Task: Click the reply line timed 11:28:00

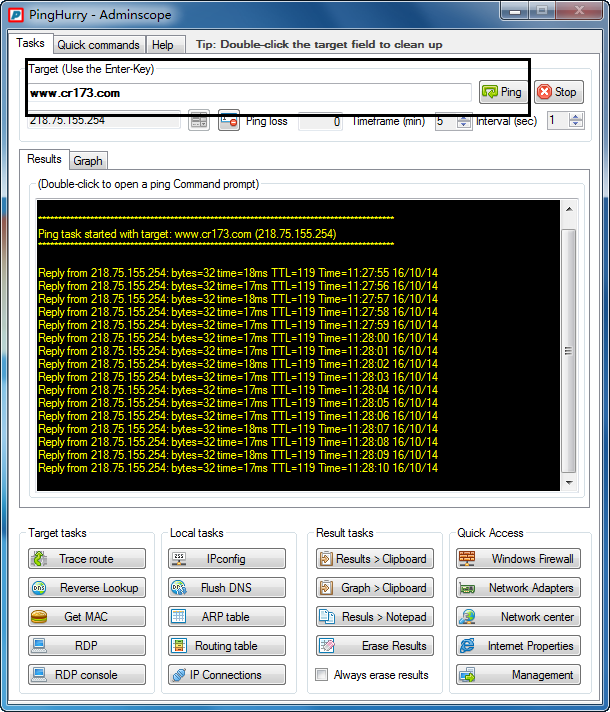Action: 238,338
